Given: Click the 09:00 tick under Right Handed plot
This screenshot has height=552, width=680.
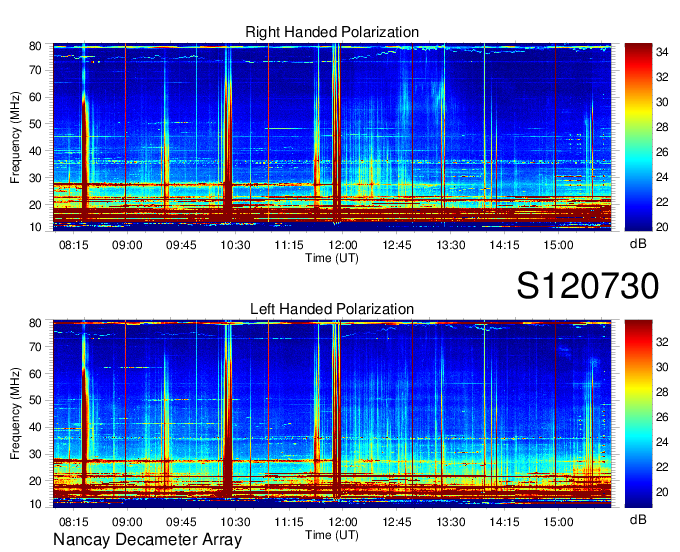Looking at the screenshot, I should click(x=127, y=245).
